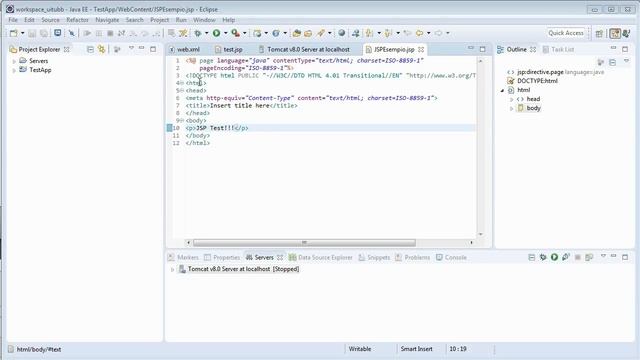The width and height of the screenshot is (640, 360).
Task: Switch to the web.xml editor tab
Action: 184,49
